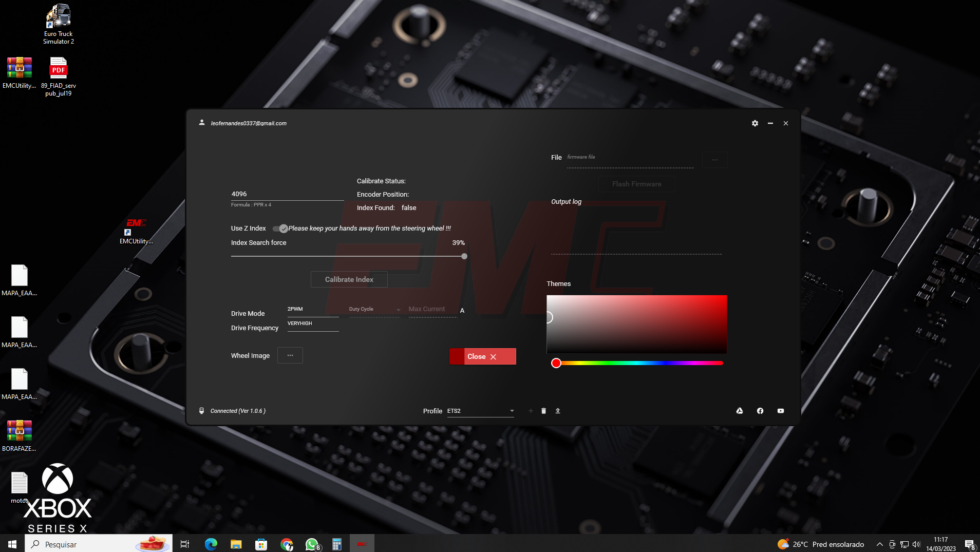Viewport: 980px width, 552px height.
Task: Click the Flash Firmware button
Action: 636,184
